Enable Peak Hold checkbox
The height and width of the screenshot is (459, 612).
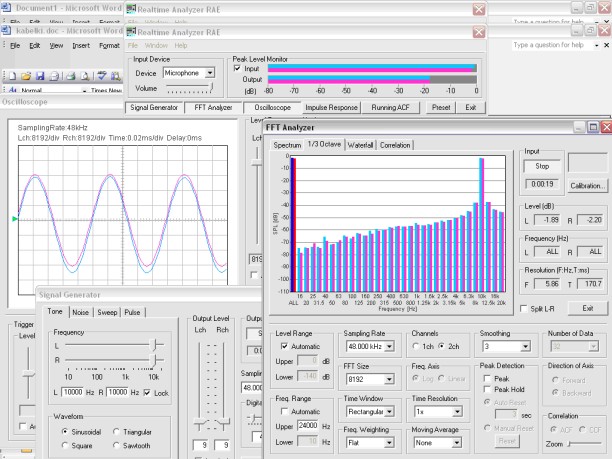point(487,389)
